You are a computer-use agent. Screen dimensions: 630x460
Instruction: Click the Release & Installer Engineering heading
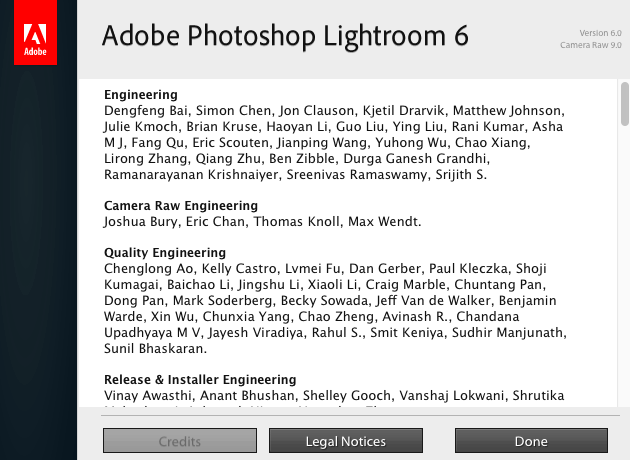pyautogui.click(x=200, y=380)
